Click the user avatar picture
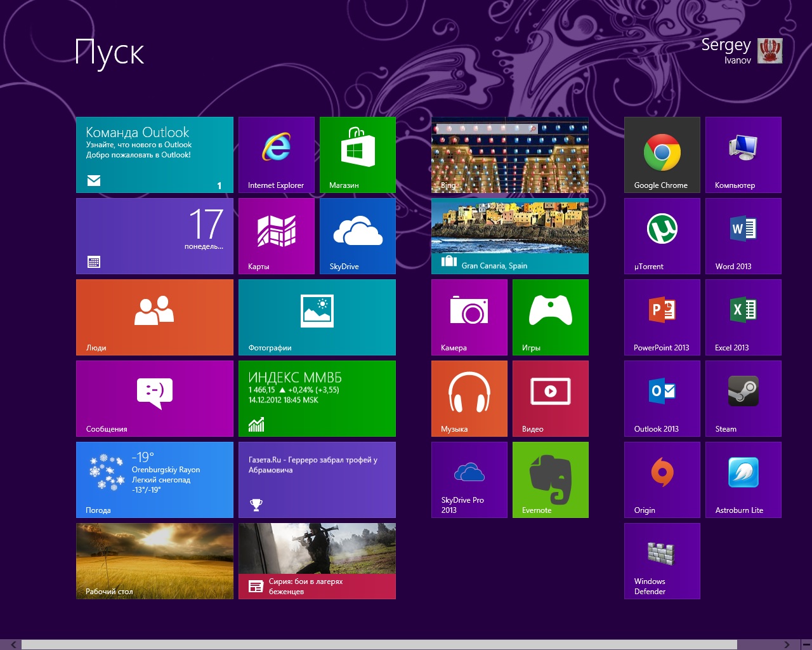The height and width of the screenshot is (650, 812). [x=770, y=51]
